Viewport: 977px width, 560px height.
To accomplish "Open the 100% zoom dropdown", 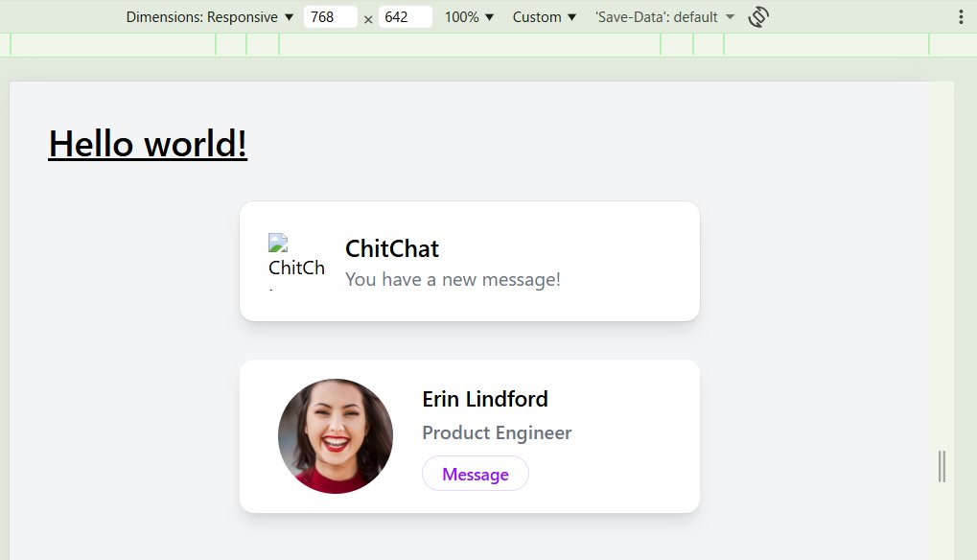I will (469, 17).
